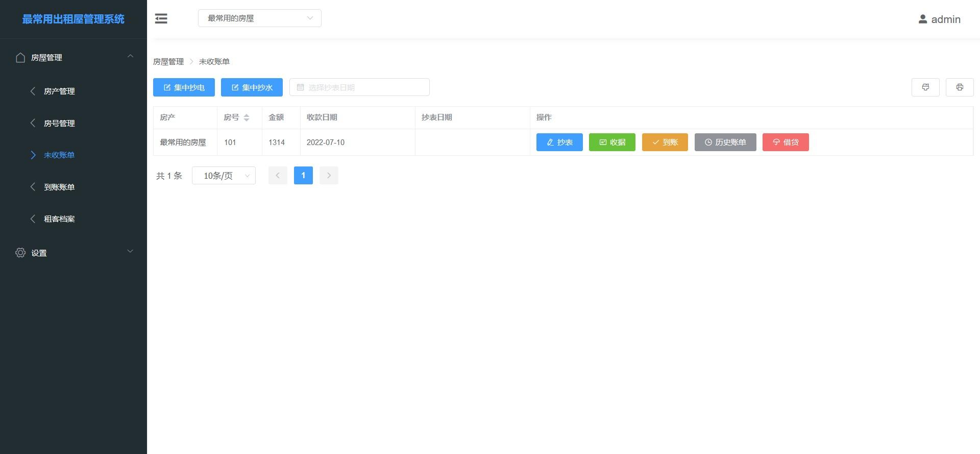Click the 集中抄水 button

click(x=252, y=87)
